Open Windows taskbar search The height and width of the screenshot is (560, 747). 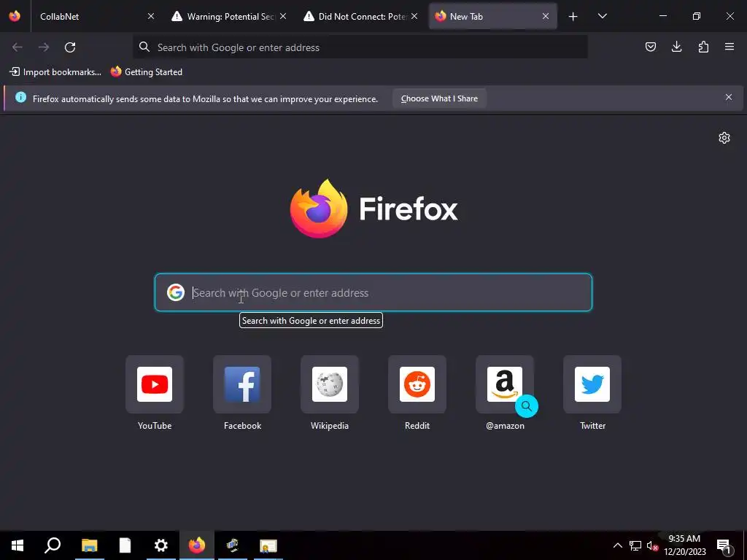[x=53, y=545]
